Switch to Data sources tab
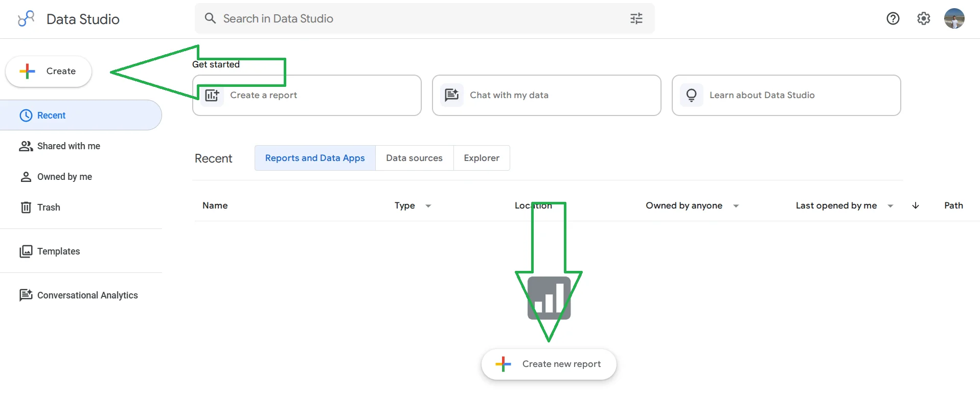This screenshot has height=393, width=980. click(415, 158)
